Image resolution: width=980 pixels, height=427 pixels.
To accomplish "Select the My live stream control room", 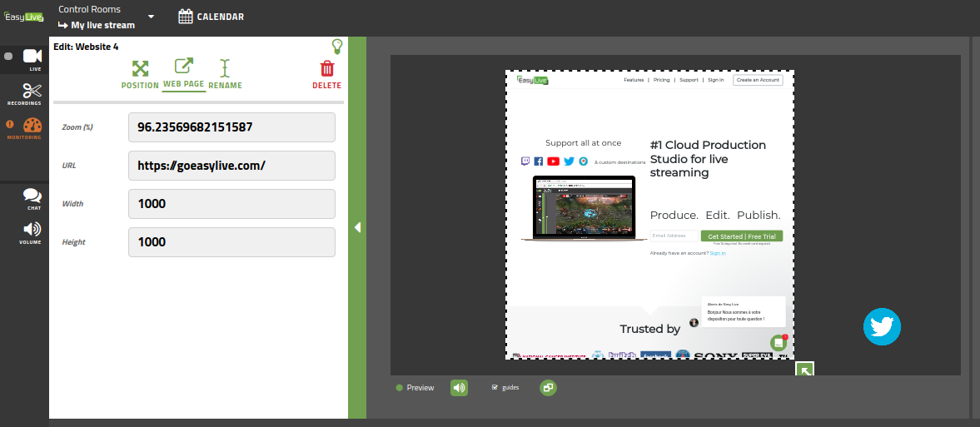I will pyautogui.click(x=97, y=26).
